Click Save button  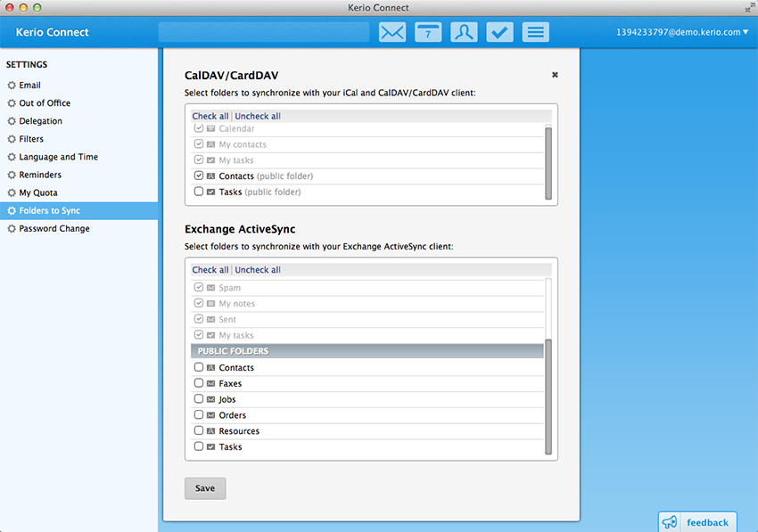[205, 488]
